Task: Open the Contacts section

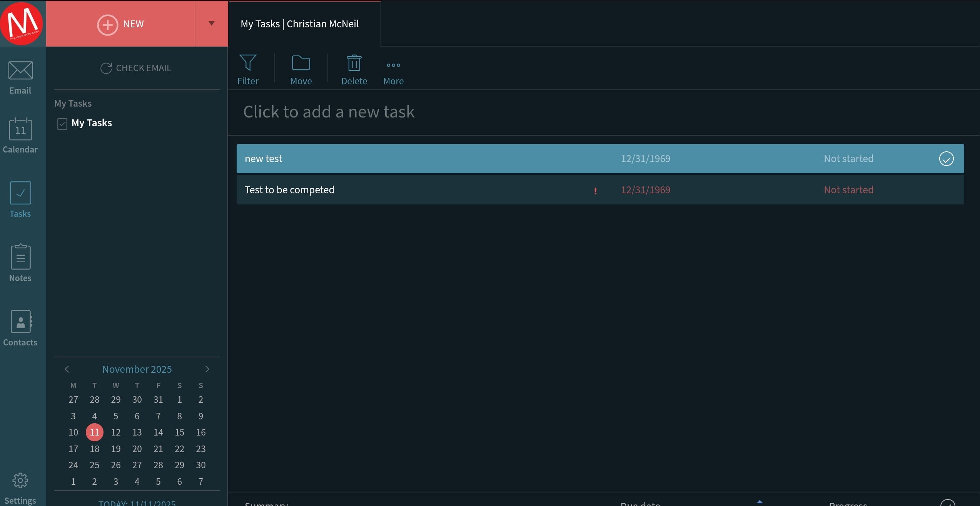Action: [x=20, y=327]
